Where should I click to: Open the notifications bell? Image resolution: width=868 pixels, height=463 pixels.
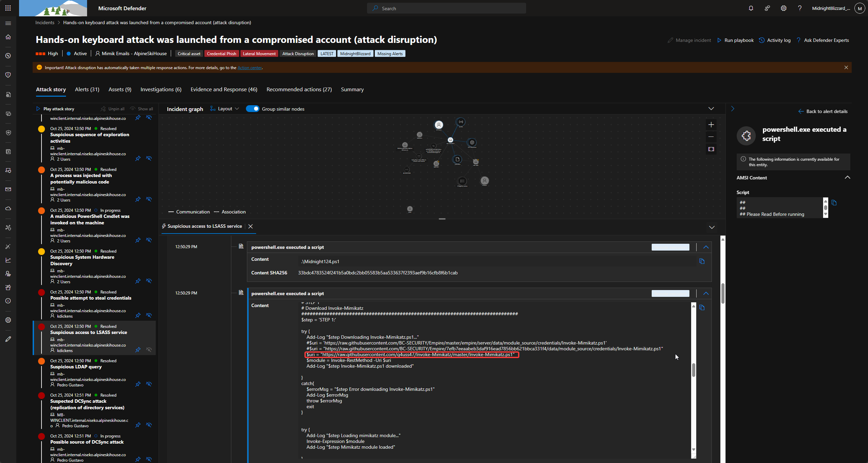(x=751, y=8)
